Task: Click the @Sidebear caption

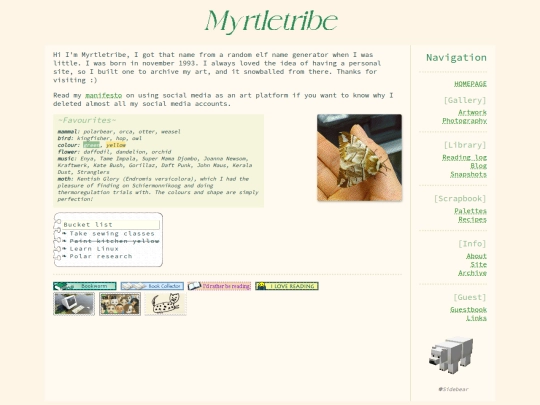Action: pos(453,389)
